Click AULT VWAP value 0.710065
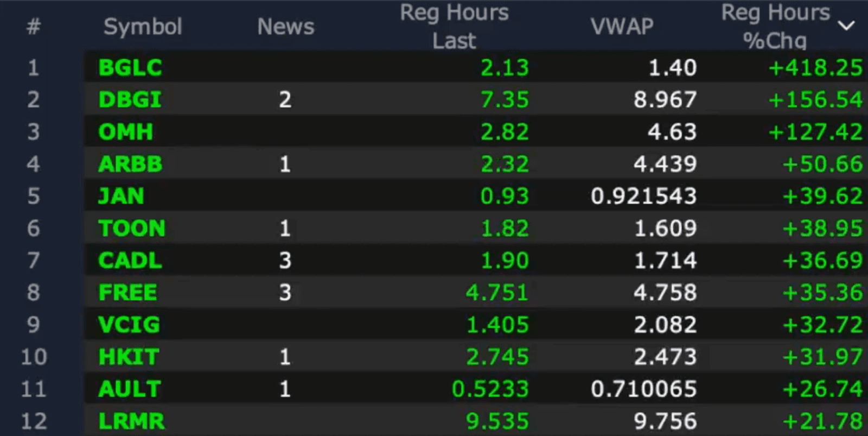868x436 pixels. 644,388
